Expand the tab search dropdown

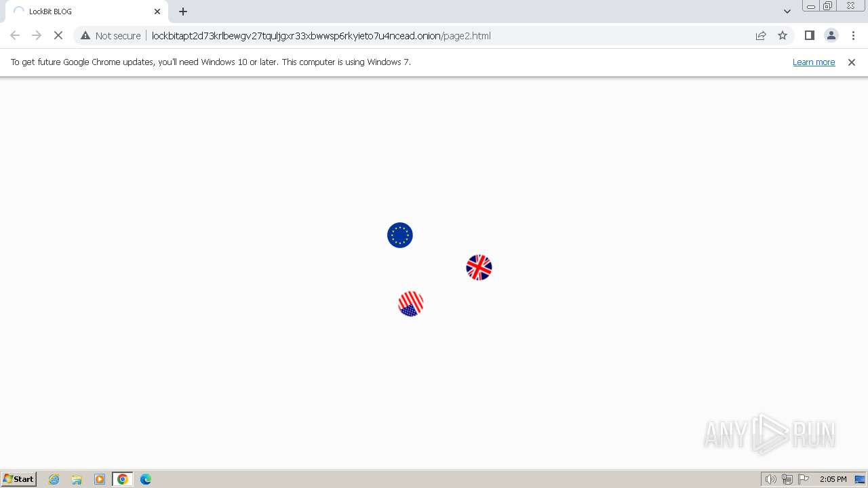(x=787, y=12)
